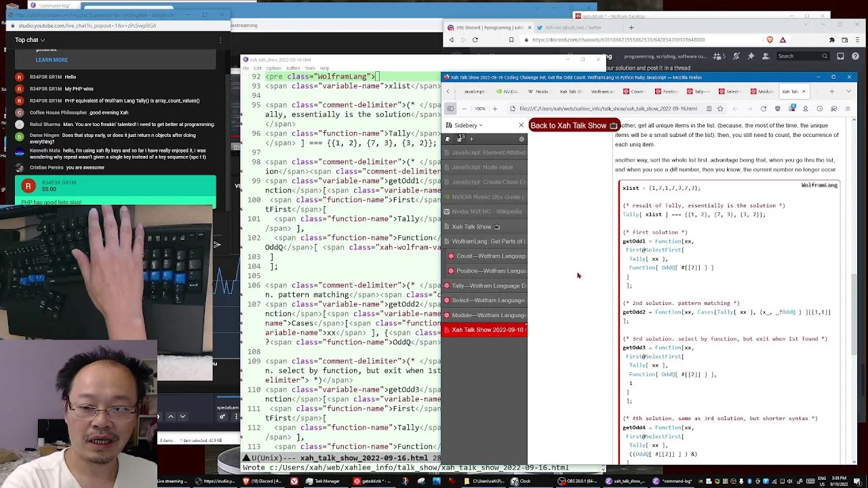Open Discord pinned messages icon
868x488 pixels.
click(x=751, y=56)
